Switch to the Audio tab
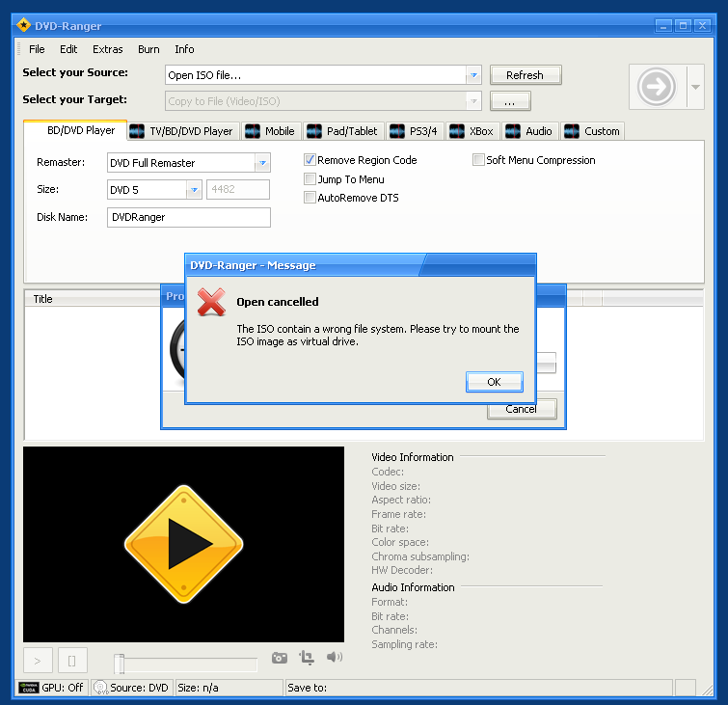This screenshot has width=728, height=705. click(530, 131)
